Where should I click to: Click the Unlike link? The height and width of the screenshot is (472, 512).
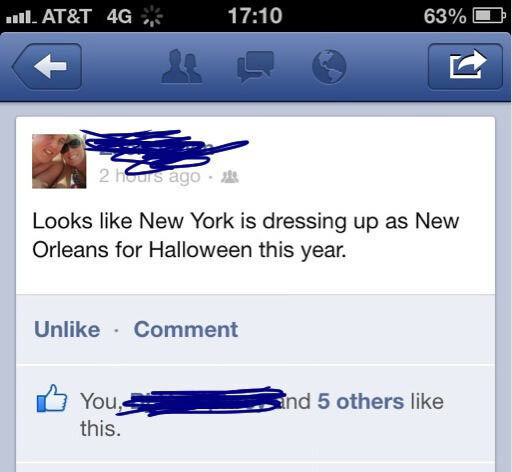(67, 329)
